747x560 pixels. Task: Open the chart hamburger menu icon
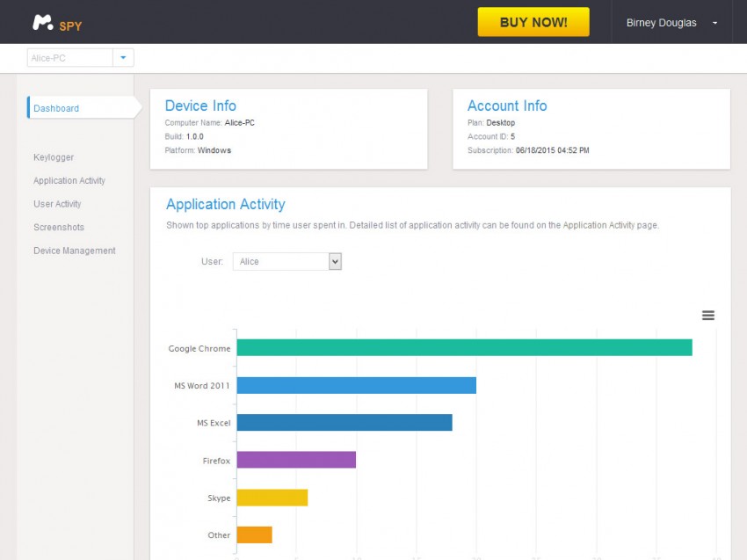(707, 316)
